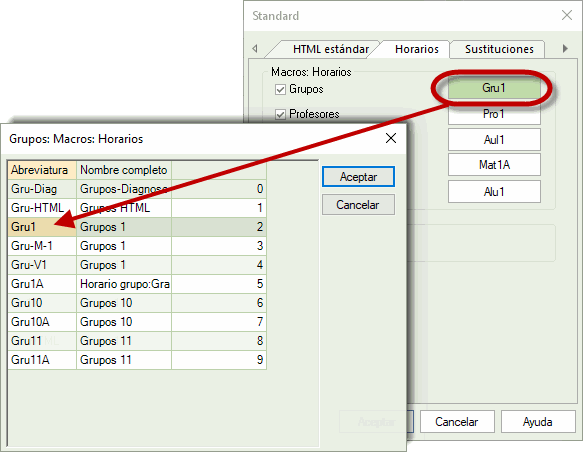This screenshot has height=452, width=583.
Task: Select the Gru10A row
Action: click(x=137, y=322)
